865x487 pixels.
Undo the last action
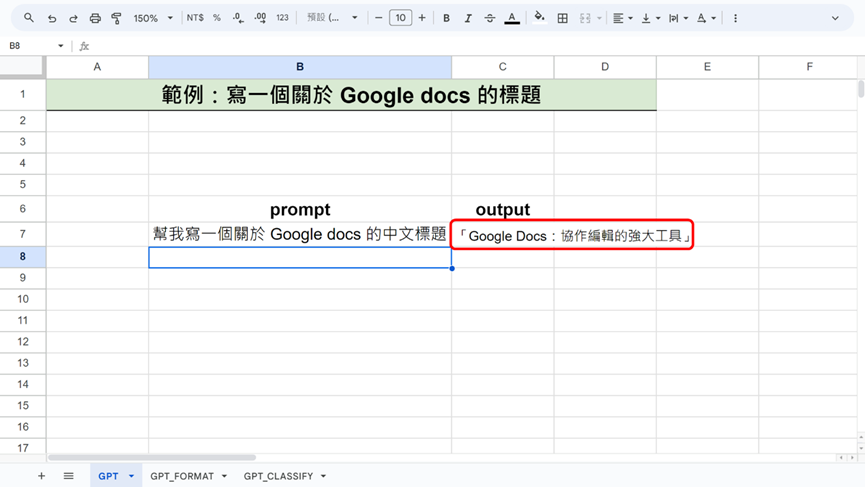point(52,18)
